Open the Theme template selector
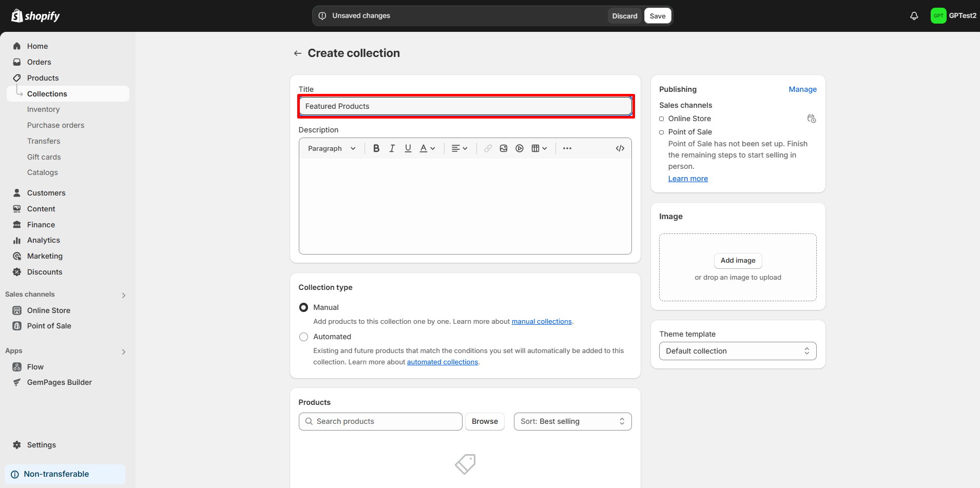980x488 pixels. [737, 350]
